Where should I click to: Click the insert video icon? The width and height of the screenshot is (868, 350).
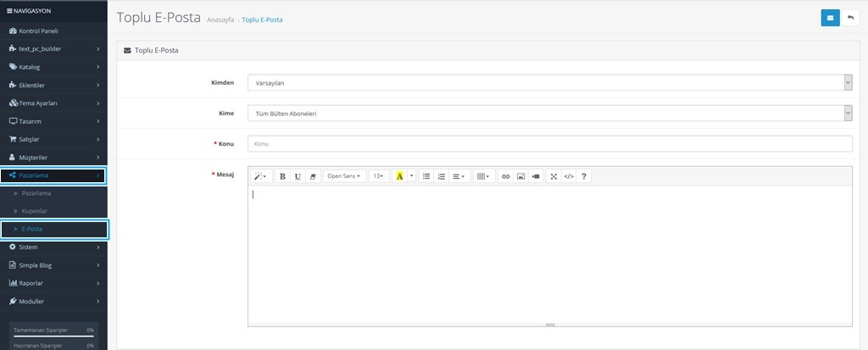[535, 176]
